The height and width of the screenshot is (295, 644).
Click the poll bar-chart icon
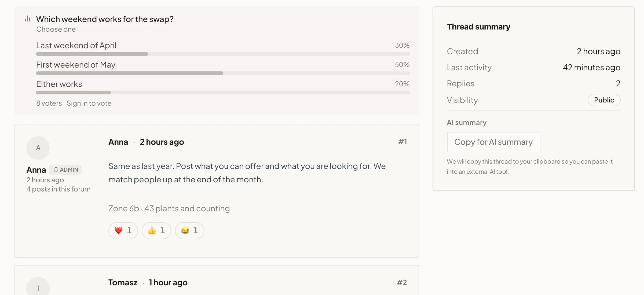pyautogui.click(x=28, y=19)
